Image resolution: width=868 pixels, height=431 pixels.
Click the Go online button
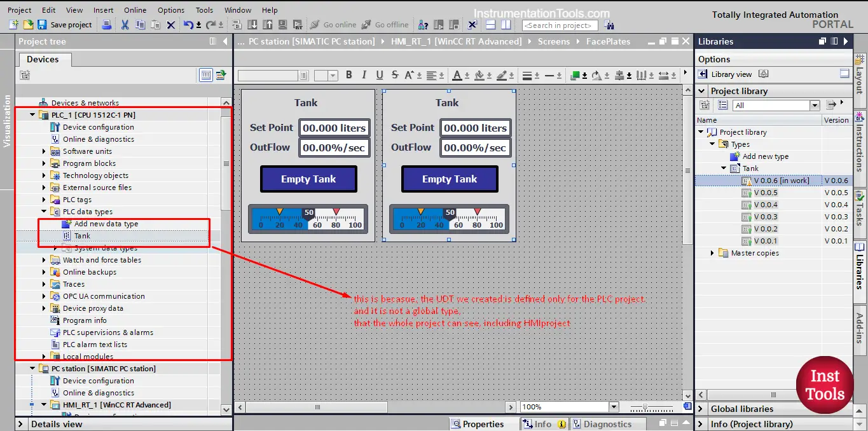333,25
